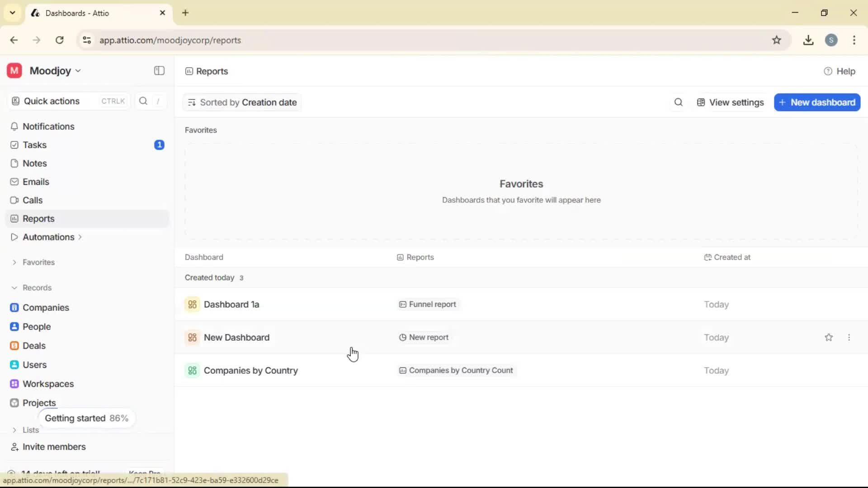
Task: Open the Workspaces section
Action: click(48, 384)
